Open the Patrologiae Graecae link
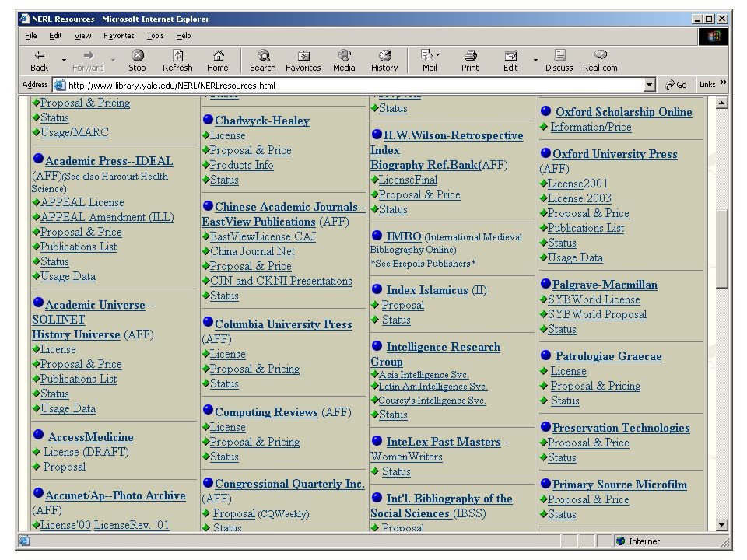The image size is (747, 560). [x=608, y=356]
